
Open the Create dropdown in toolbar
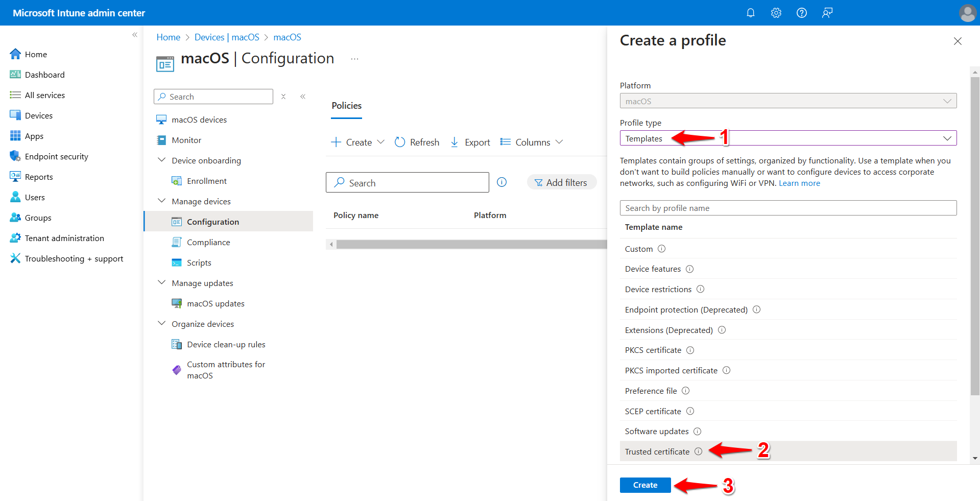357,142
